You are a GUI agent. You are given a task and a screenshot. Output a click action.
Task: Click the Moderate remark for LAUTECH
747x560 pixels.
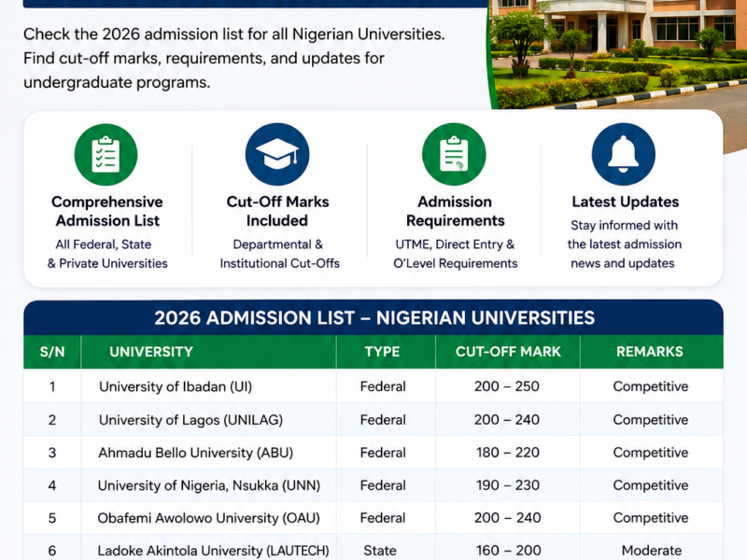tap(651, 551)
